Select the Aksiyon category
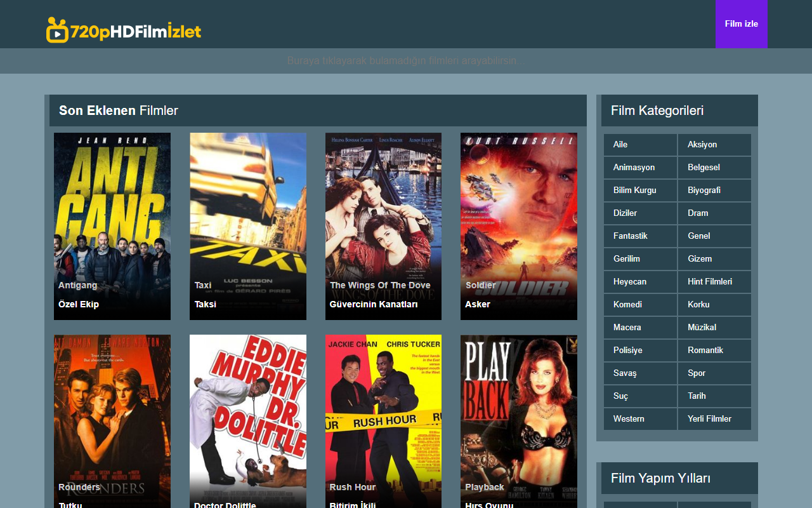Image resolution: width=812 pixels, height=508 pixels. pyautogui.click(x=714, y=145)
